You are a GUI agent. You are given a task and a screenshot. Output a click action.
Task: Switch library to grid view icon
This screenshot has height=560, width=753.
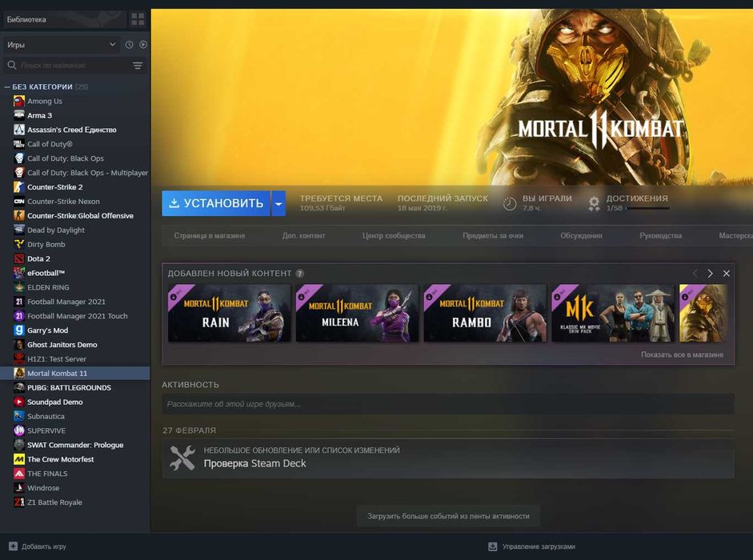138,19
